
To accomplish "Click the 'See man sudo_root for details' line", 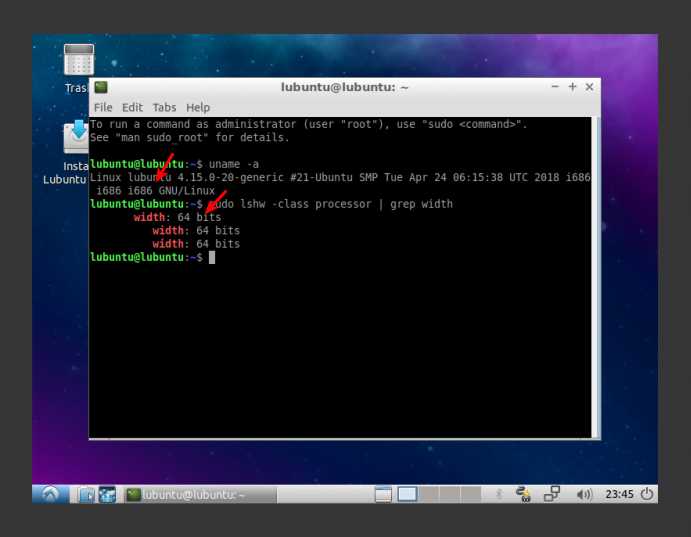I will (189, 137).
